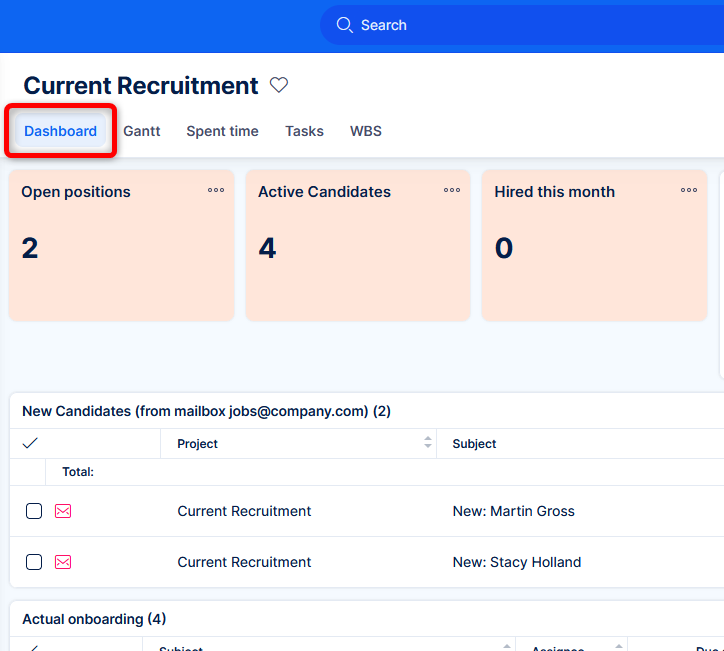Screen dimensions: 724x651
Task: Open the three-dot menu on Hired this month card
Action: tap(689, 190)
